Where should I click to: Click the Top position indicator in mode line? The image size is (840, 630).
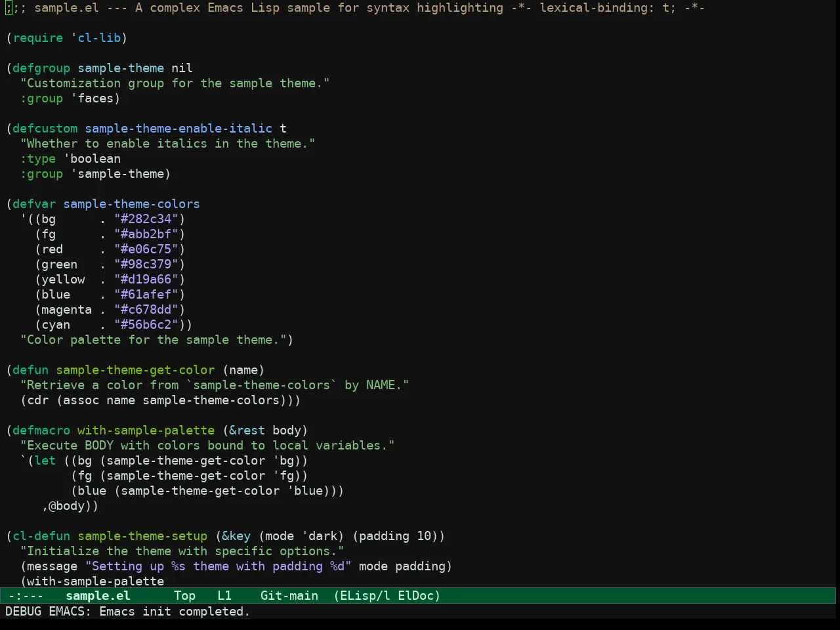click(184, 596)
